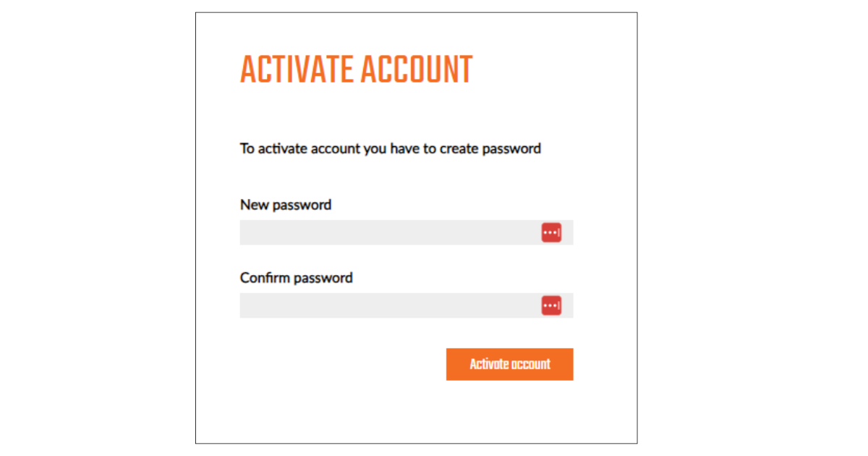Open password autofill for the New password field

[x=551, y=232]
